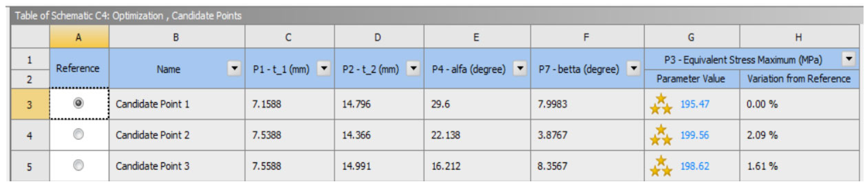Select row 4 header
868x186 pixels.
pos(30,136)
